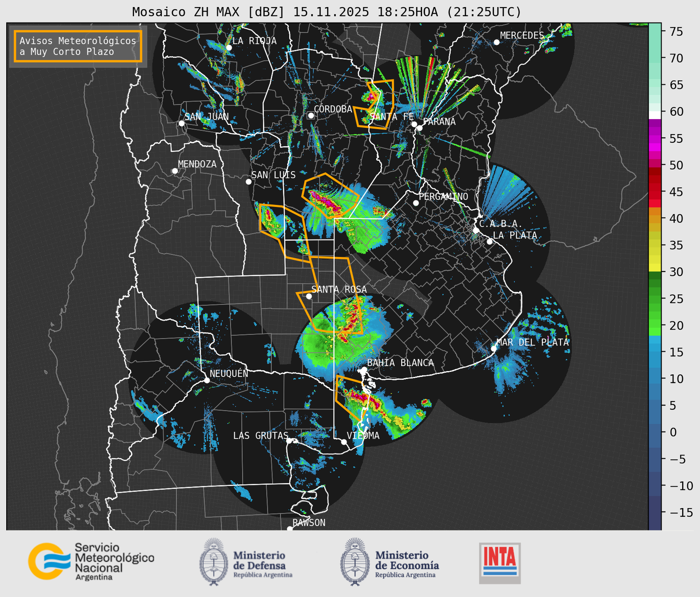Click the Mar del Plata marker dot
The height and width of the screenshot is (597, 700).
point(493,348)
